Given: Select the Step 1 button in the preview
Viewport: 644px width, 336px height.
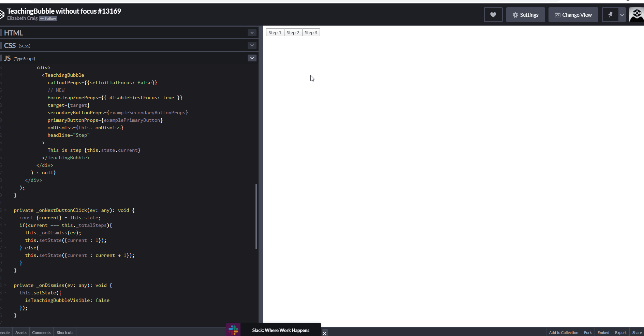Looking at the screenshot, I should (x=275, y=32).
